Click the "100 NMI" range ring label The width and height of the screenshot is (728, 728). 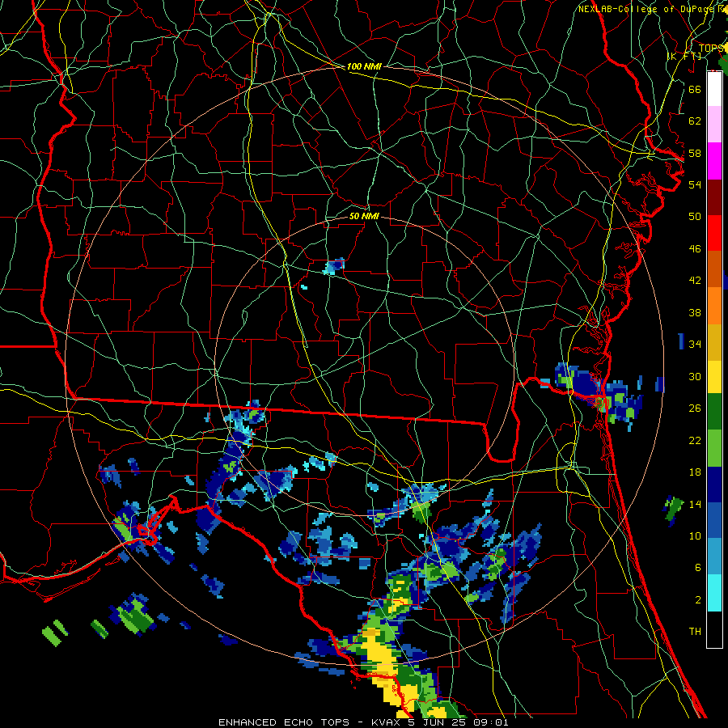(364, 67)
